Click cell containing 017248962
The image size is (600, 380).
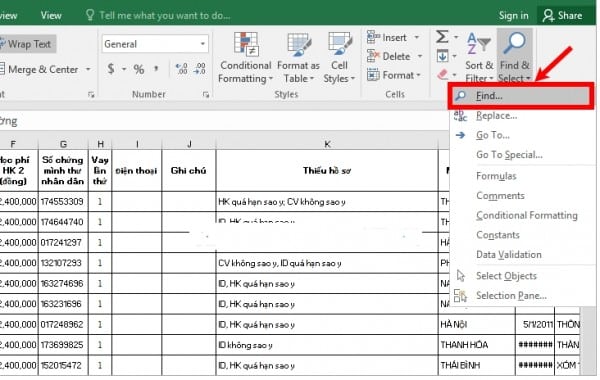point(63,325)
